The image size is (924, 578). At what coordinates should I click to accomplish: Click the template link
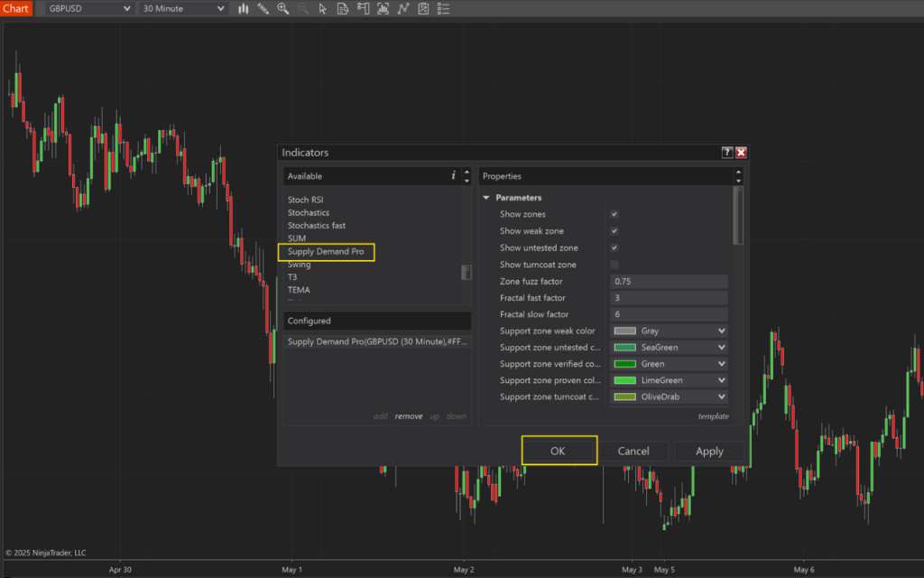tap(714, 416)
